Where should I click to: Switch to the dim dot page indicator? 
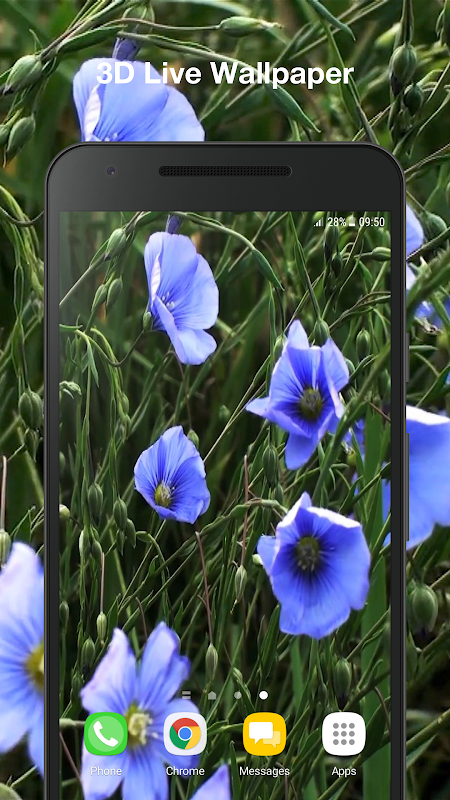[238, 695]
